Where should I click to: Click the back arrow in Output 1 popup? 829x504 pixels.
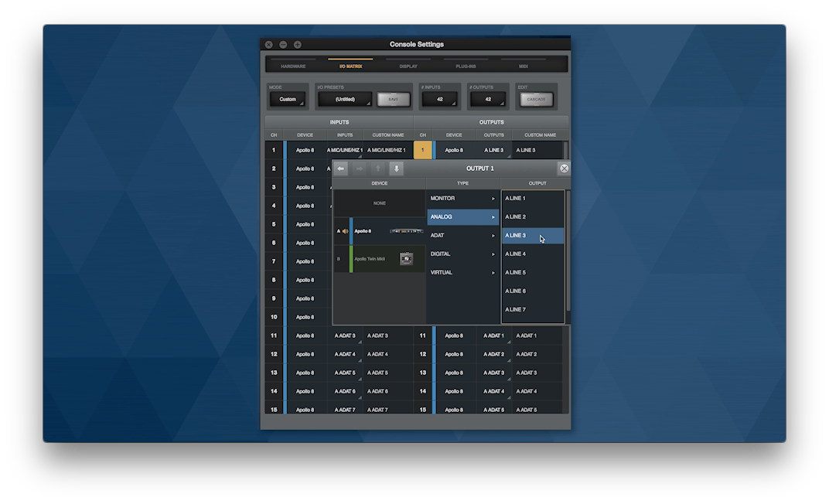[340, 169]
